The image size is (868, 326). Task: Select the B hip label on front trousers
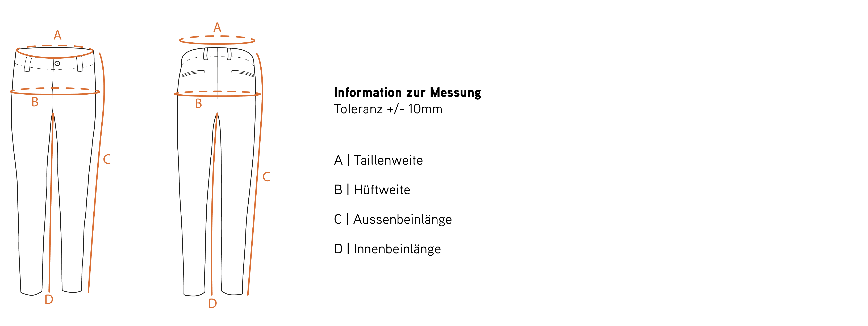click(35, 102)
